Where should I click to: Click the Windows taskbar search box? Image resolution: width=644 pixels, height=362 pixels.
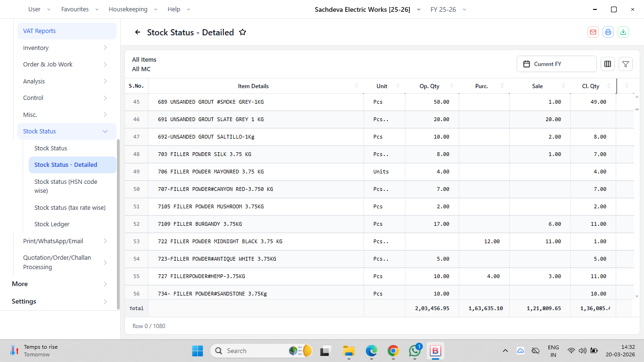pyautogui.click(x=261, y=351)
